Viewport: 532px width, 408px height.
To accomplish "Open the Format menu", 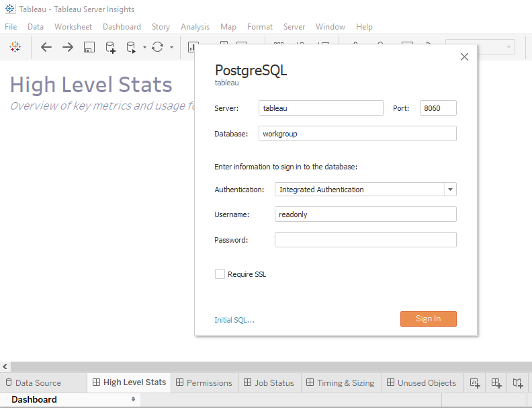I will click(260, 27).
